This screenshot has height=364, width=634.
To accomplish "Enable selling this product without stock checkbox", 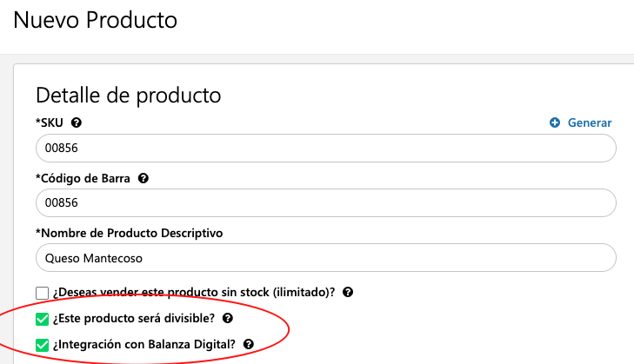I will coord(42,293).
